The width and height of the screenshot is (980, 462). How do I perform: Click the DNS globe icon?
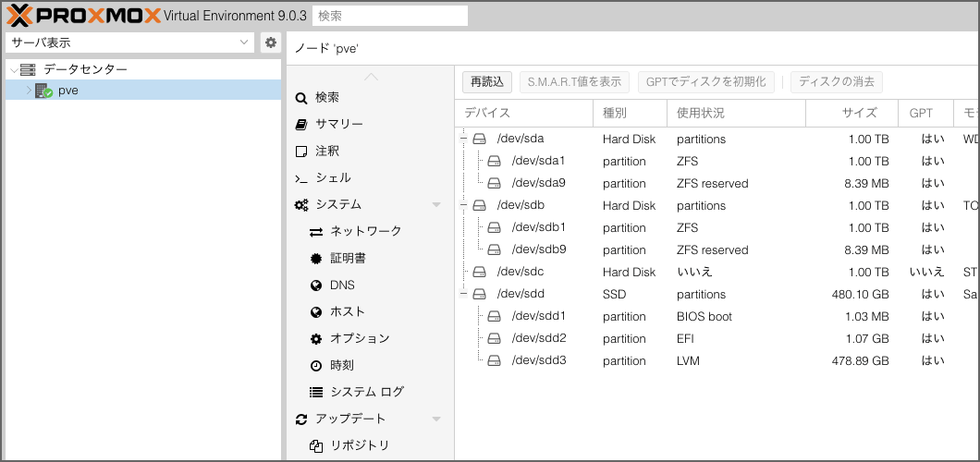[x=316, y=286]
